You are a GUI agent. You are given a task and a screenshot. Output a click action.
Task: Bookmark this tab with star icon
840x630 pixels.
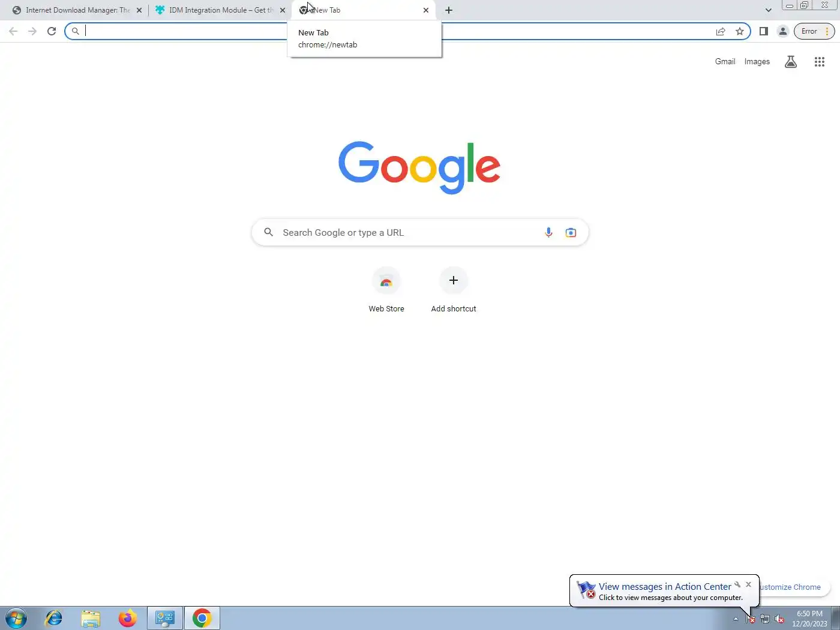tap(740, 31)
